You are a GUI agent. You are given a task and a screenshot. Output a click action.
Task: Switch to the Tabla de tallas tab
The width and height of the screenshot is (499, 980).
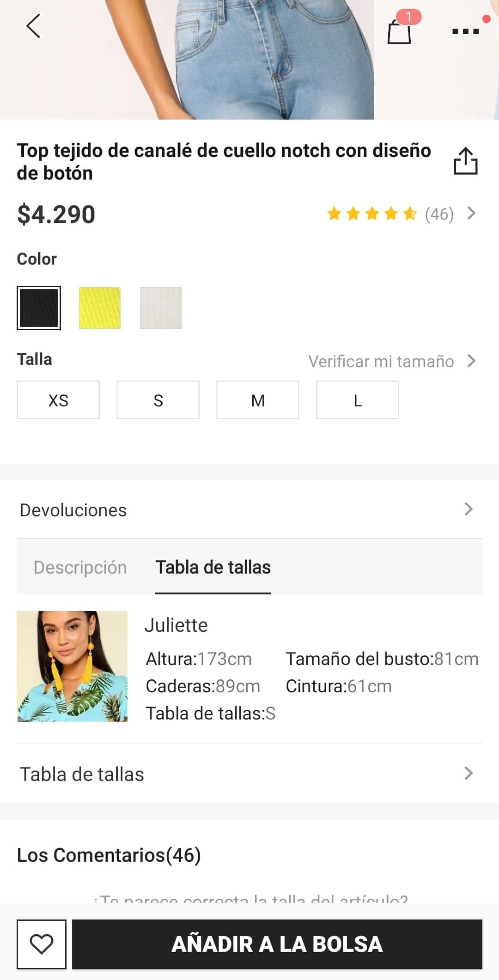click(213, 567)
